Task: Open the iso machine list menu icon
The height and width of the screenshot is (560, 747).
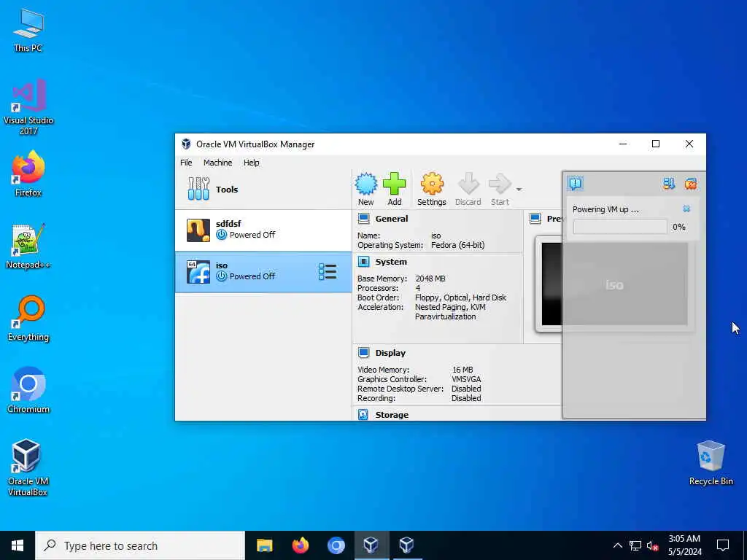Action: tap(328, 272)
